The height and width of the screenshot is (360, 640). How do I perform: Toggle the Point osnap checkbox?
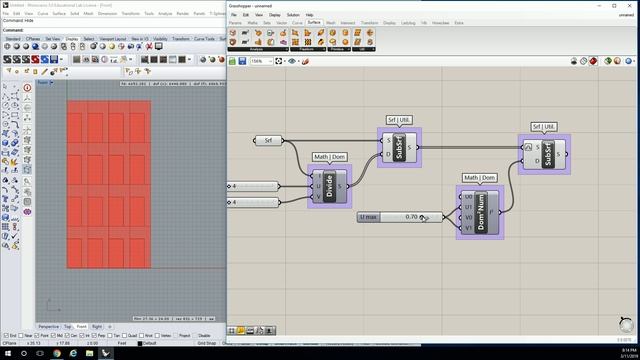(37, 336)
